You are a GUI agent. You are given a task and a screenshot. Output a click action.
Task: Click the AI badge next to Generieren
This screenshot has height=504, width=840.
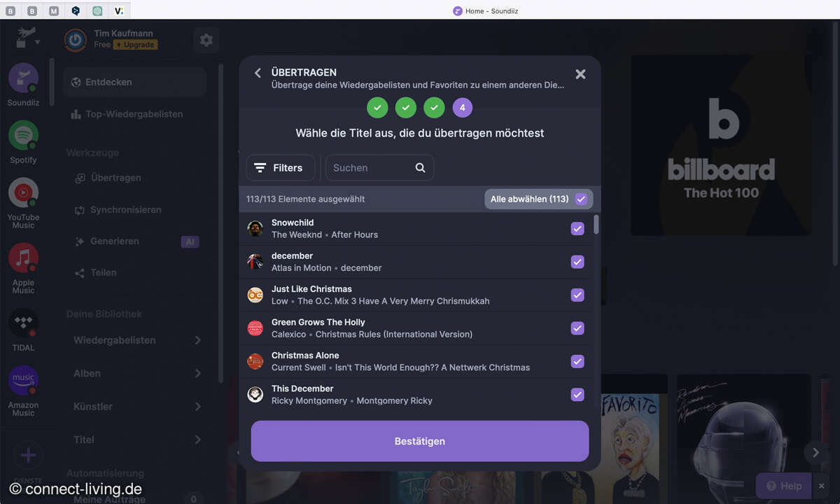point(189,241)
